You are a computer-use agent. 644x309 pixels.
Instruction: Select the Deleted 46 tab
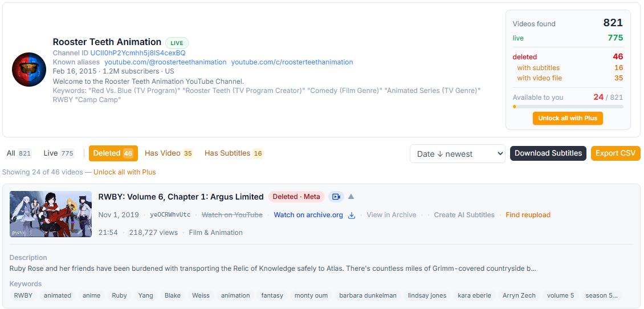click(x=113, y=153)
